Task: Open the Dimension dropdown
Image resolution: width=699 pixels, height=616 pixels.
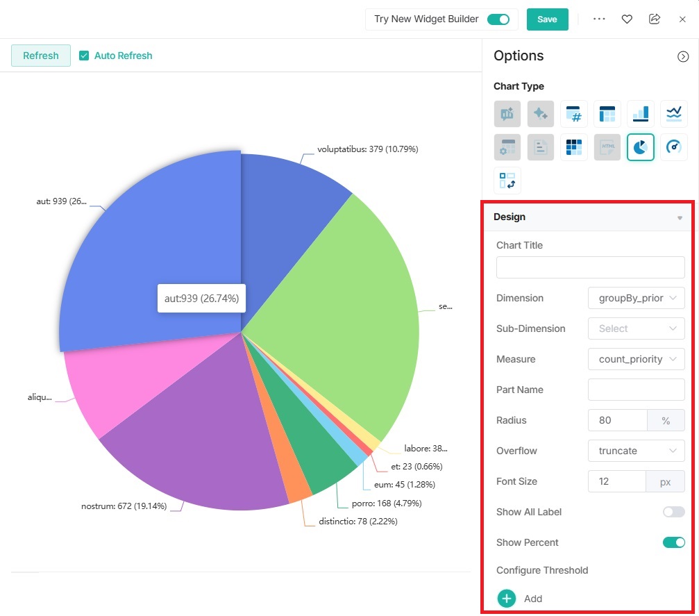Action: click(636, 298)
